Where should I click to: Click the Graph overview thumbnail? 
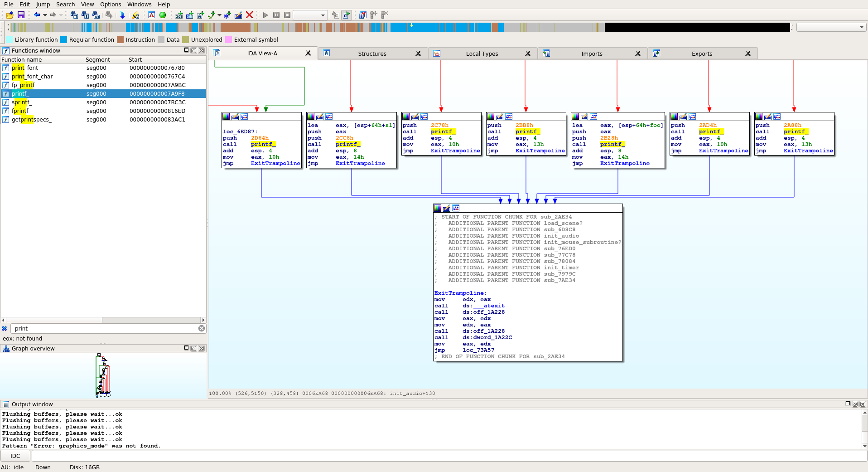[103, 376]
